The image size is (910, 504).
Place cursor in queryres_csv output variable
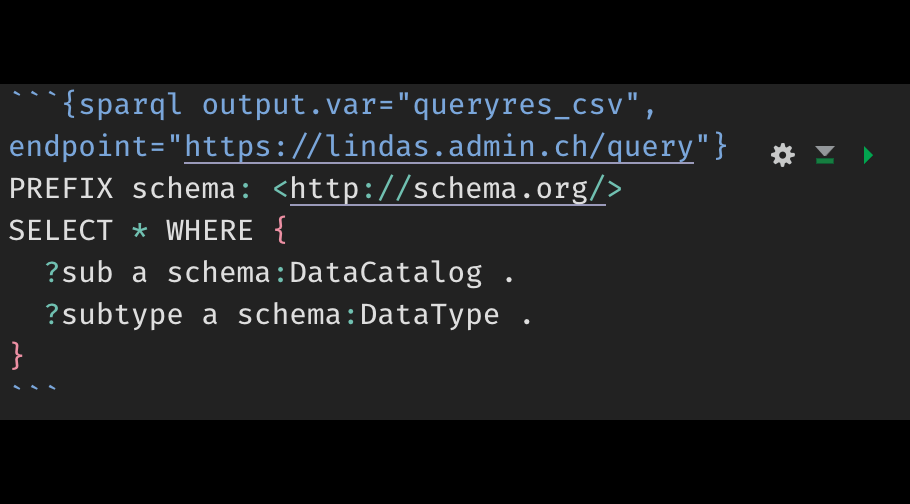point(518,106)
